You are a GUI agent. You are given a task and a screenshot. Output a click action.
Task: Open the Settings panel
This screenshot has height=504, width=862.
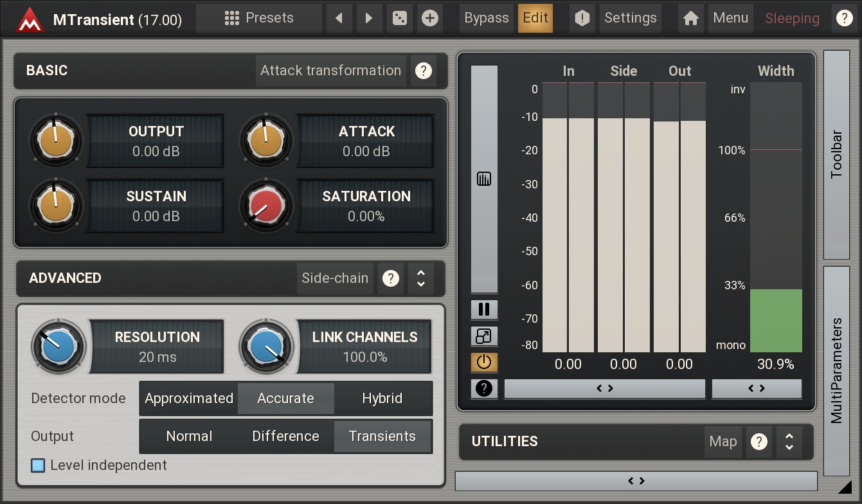tap(630, 18)
